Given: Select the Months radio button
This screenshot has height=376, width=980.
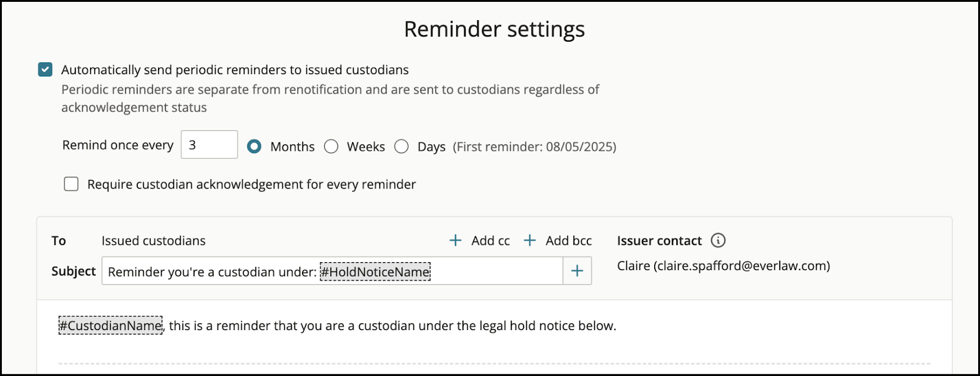Looking at the screenshot, I should coord(254,146).
